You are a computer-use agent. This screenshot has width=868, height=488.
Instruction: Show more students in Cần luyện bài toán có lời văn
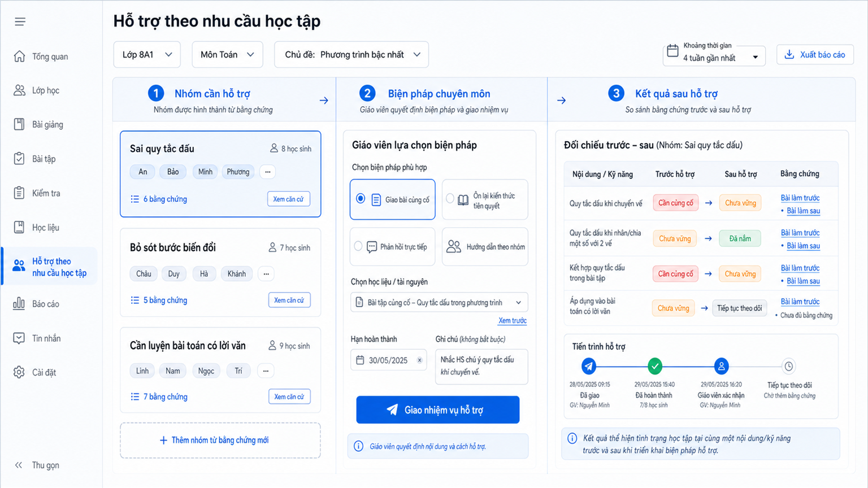tap(266, 371)
